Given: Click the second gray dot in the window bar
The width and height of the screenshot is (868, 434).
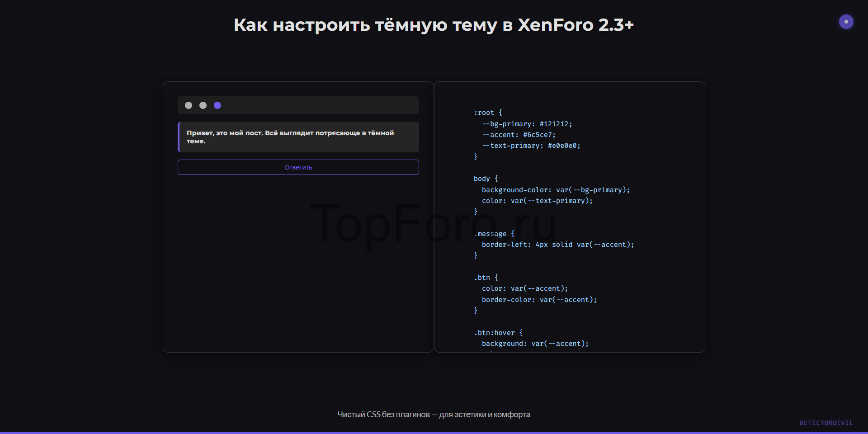Looking at the screenshot, I should tap(203, 105).
